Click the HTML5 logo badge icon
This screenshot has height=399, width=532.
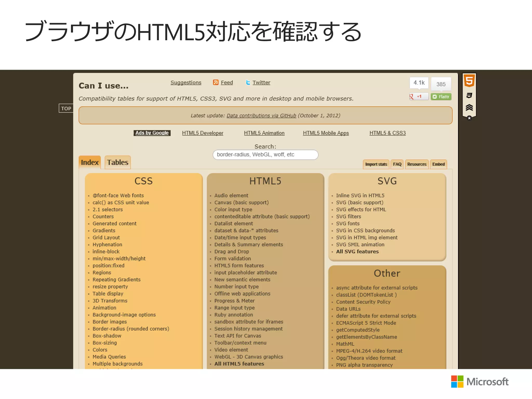(x=469, y=81)
